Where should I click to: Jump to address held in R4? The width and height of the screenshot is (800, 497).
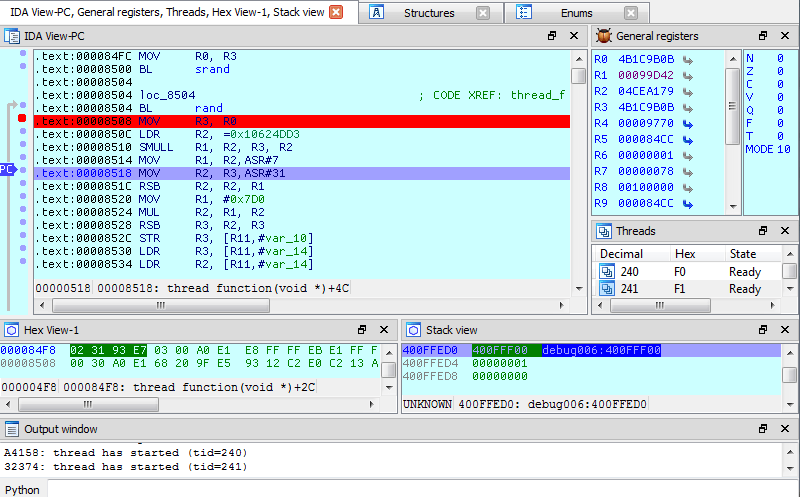688,124
